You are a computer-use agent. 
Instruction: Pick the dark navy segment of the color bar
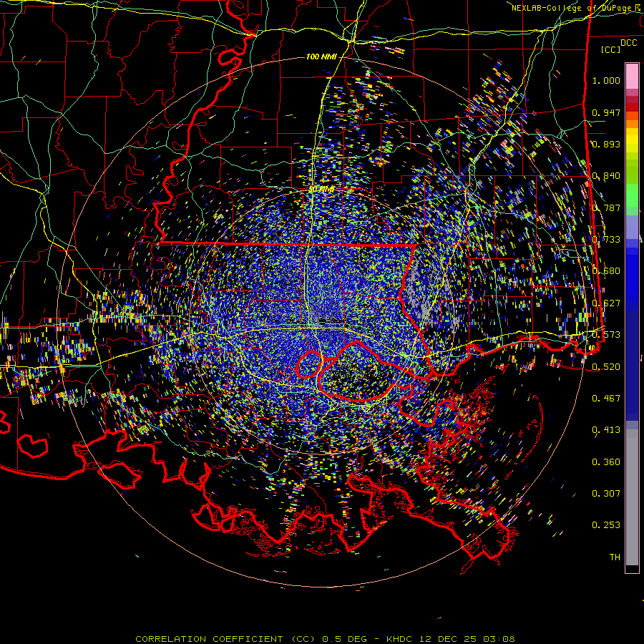pos(632,361)
